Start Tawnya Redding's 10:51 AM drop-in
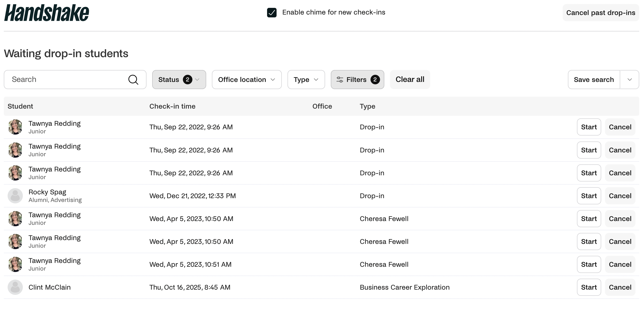 click(x=589, y=264)
